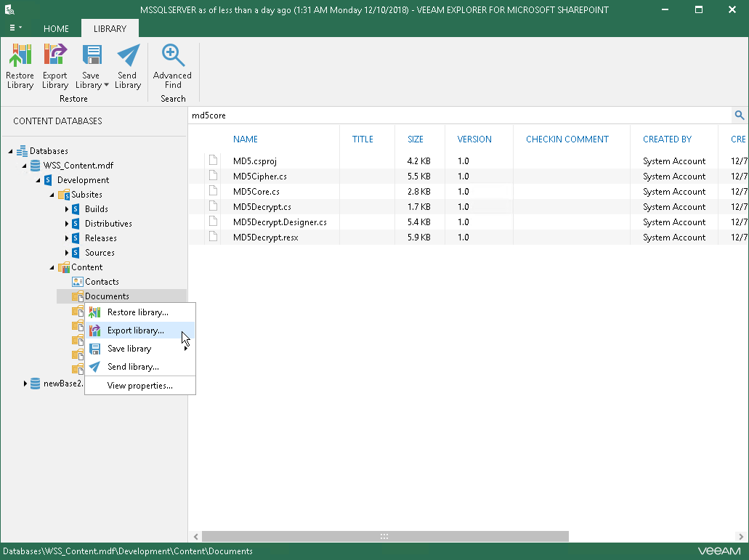Click the horizontal scrollbar thumb
Screen dimensions: 749x560
coord(385,537)
